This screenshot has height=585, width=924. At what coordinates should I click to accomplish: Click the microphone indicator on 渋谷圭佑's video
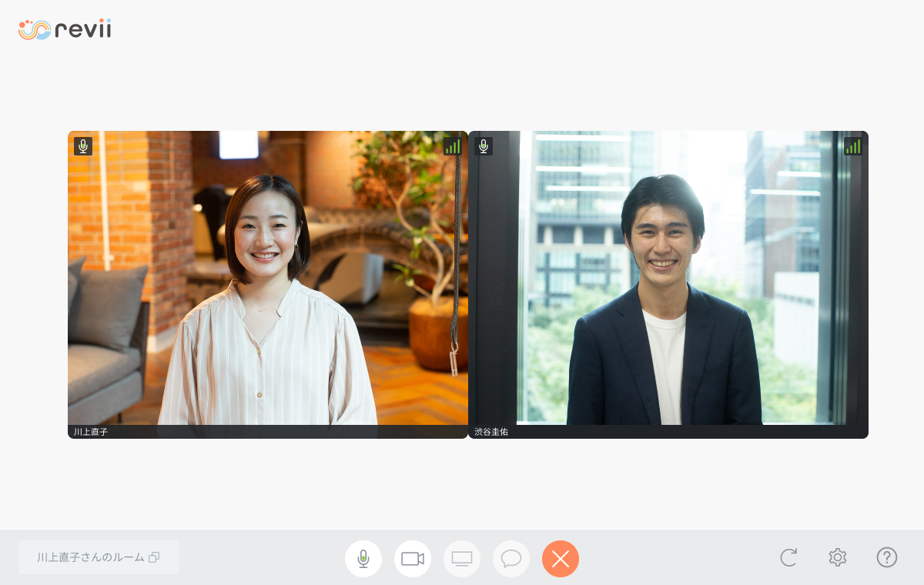click(484, 146)
